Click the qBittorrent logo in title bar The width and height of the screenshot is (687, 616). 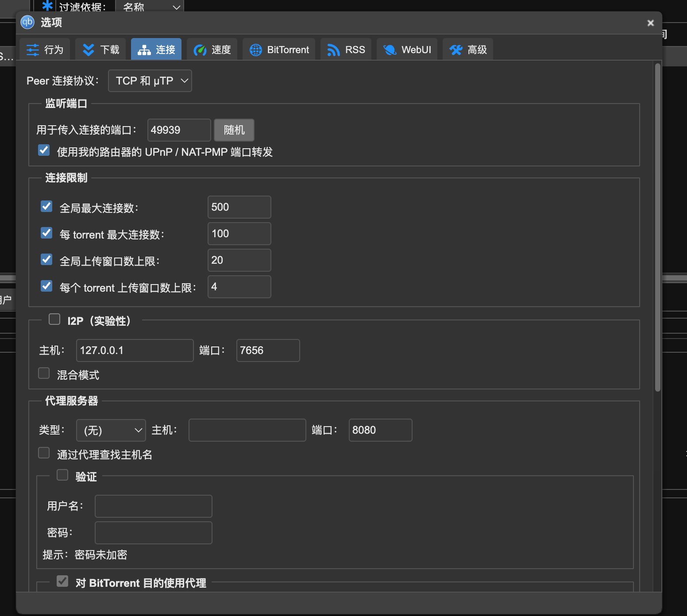point(27,22)
